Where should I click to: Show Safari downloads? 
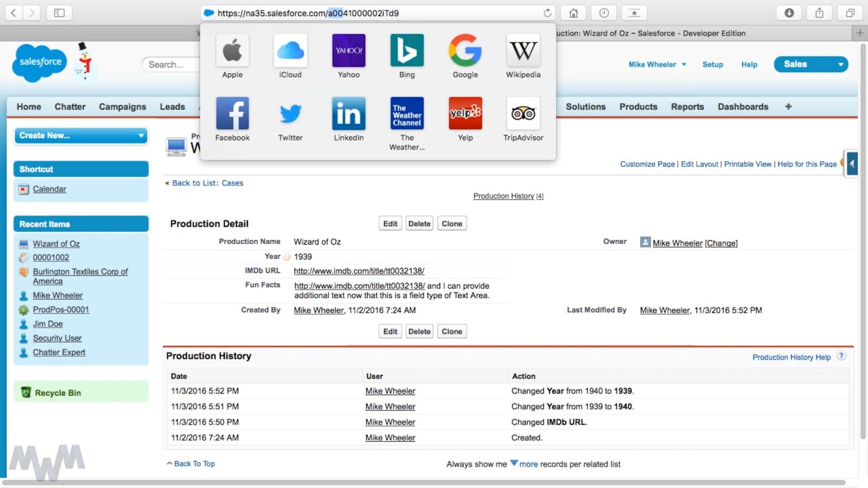(789, 13)
